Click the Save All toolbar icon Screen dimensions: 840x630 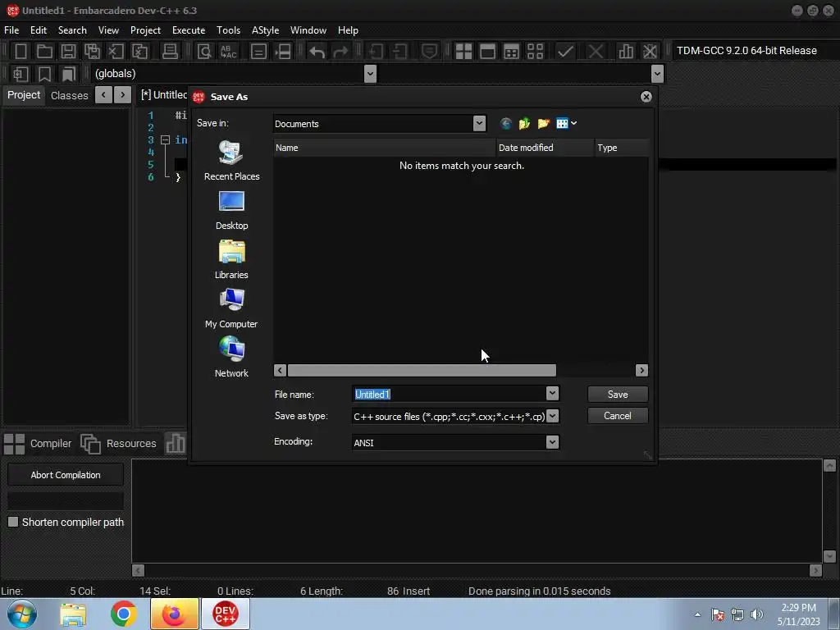(x=92, y=52)
